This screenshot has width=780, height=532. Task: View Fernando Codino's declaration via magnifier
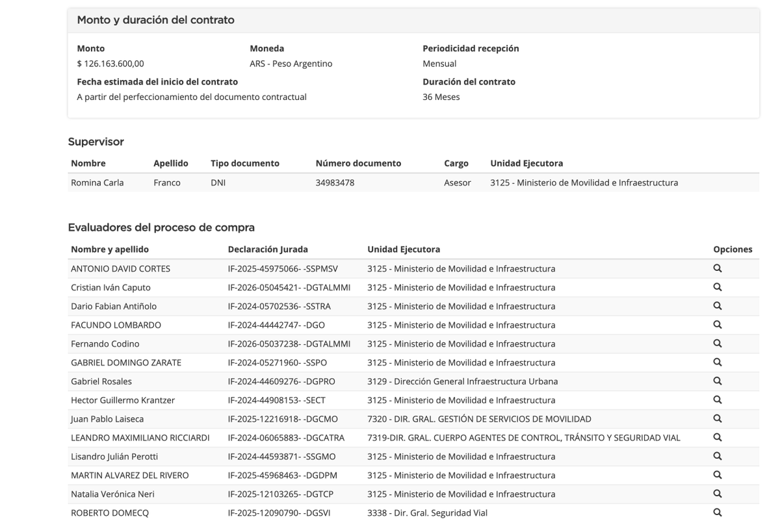point(718,344)
